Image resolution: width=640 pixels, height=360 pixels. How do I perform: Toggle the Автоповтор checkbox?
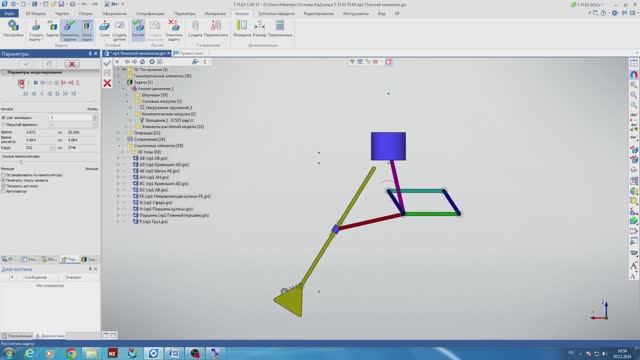pyautogui.click(x=3, y=191)
